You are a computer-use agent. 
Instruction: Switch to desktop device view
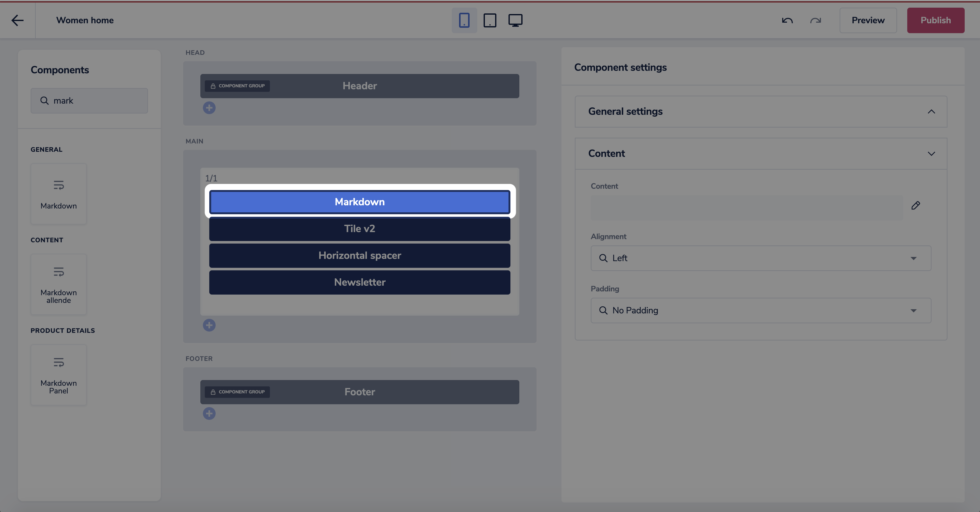pyautogui.click(x=515, y=20)
